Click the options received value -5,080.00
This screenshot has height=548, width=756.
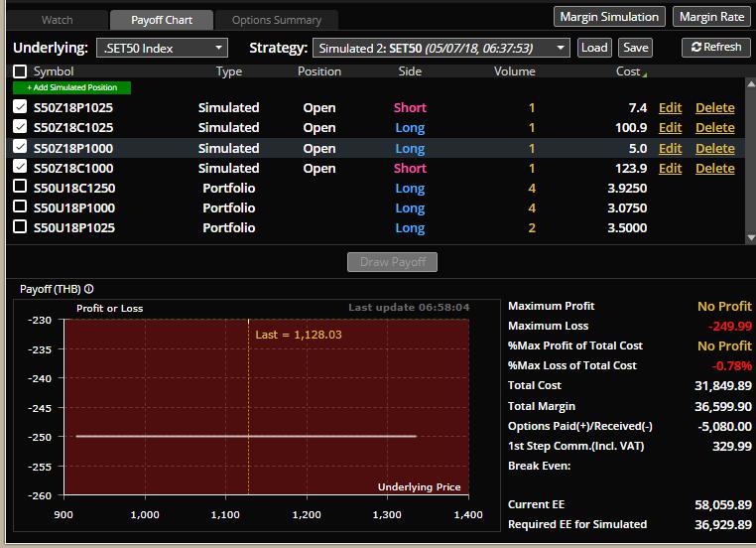click(724, 427)
